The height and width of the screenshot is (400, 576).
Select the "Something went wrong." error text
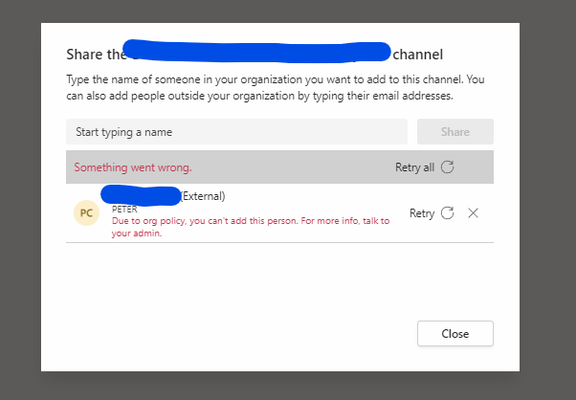(133, 167)
